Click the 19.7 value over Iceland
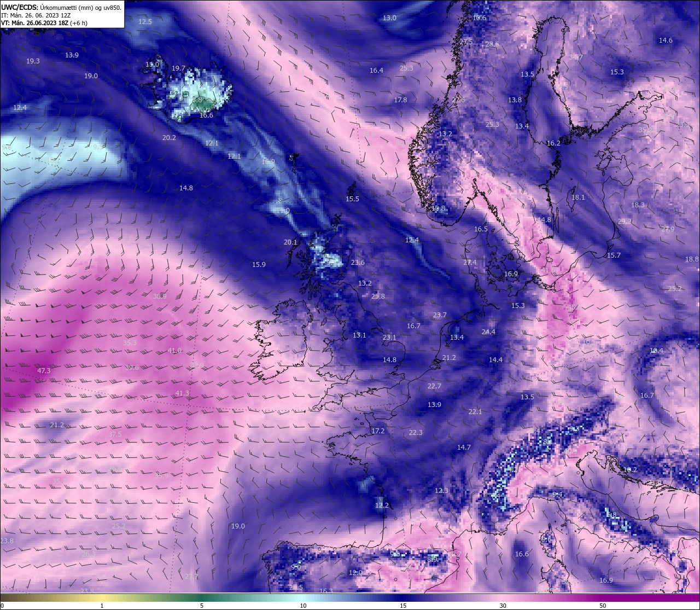Screen dimensions: 700x610 coord(178,68)
